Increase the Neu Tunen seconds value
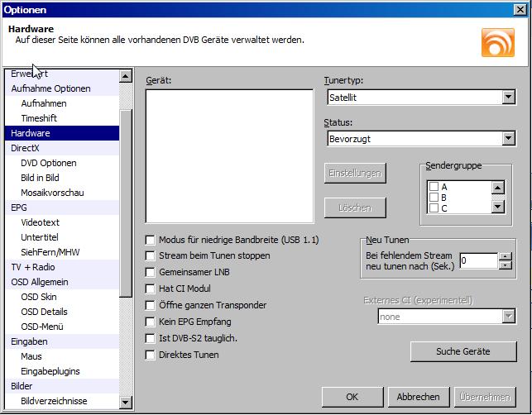The height and width of the screenshot is (415, 532). coord(505,256)
